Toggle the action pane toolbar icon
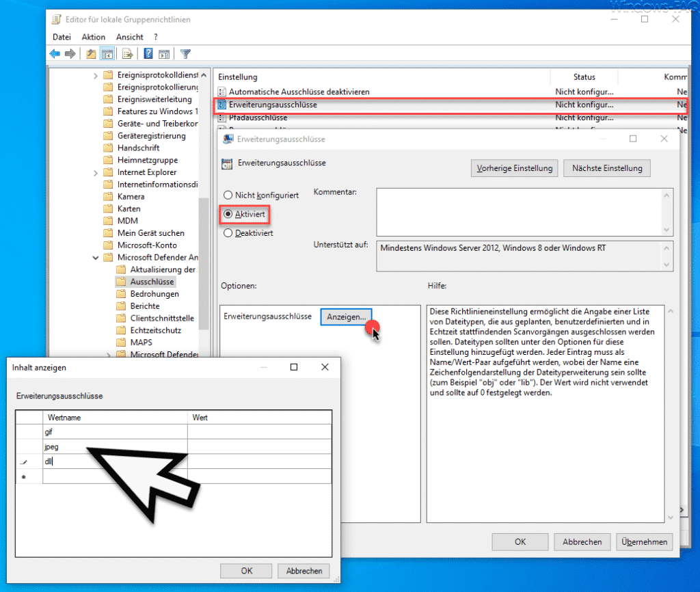Image resolution: width=700 pixels, height=592 pixels. click(x=164, y=54)
